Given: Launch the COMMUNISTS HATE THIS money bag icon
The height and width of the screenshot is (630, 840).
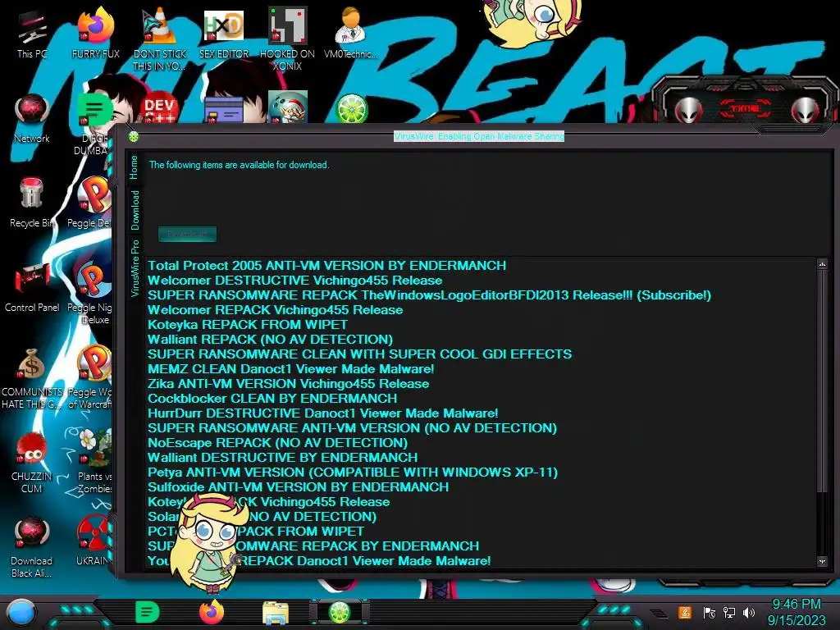Looking at the screenshot, I should (32, 377).
